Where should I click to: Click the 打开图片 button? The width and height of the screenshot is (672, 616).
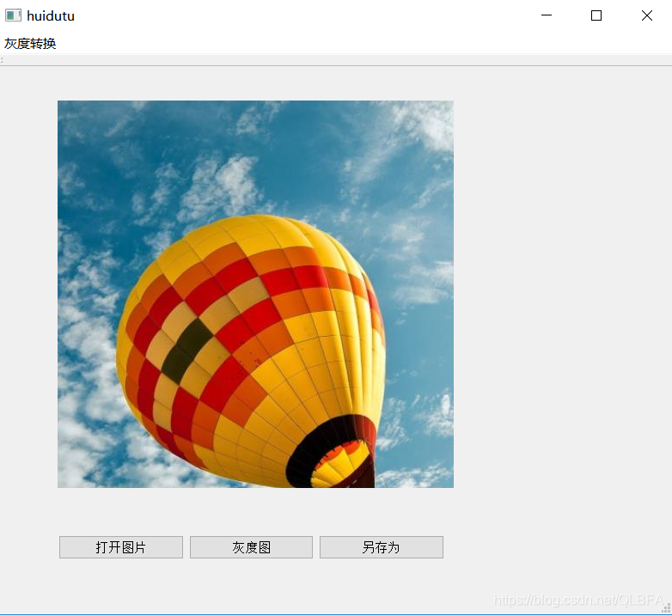(x=121, y=547)
